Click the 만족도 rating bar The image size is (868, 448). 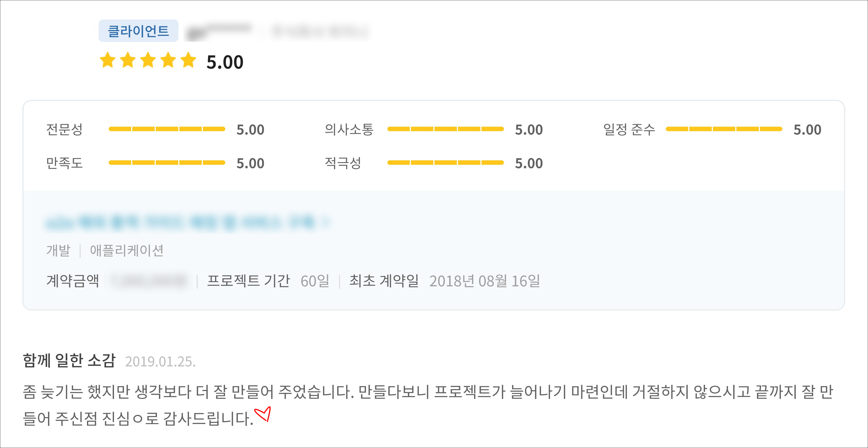coord(167,163)
